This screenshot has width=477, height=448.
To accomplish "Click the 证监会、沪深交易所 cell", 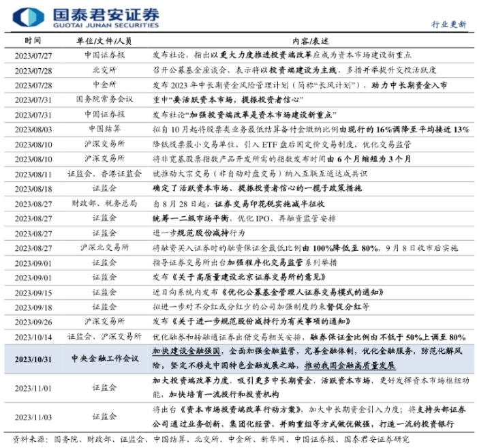I will pos(104,336).
